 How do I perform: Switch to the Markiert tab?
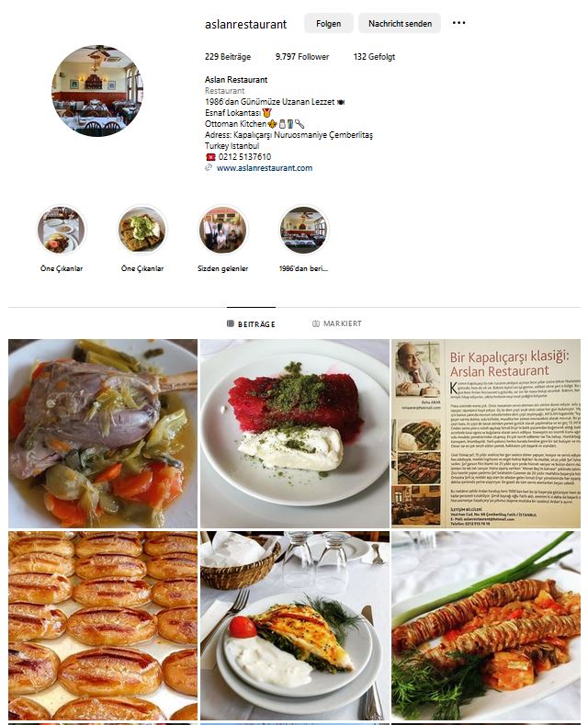tap(337, 323)
